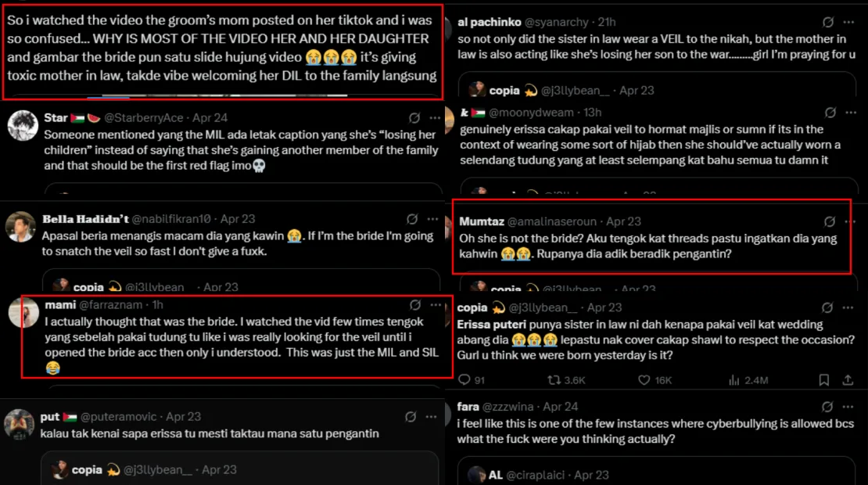This screenshot has width=868, height=485.
Task: Click Grok icon on Star's tweet
Action: [412, 118]
